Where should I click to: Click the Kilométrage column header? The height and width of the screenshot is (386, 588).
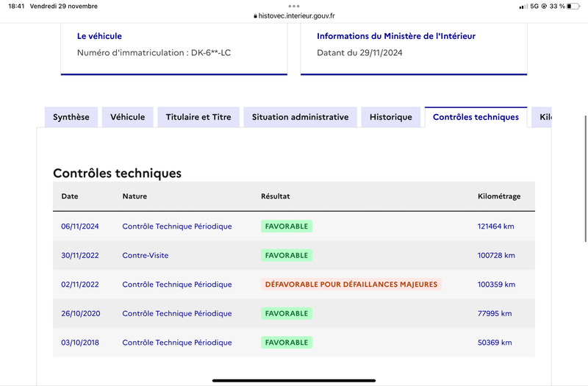(x=499, y=196)
